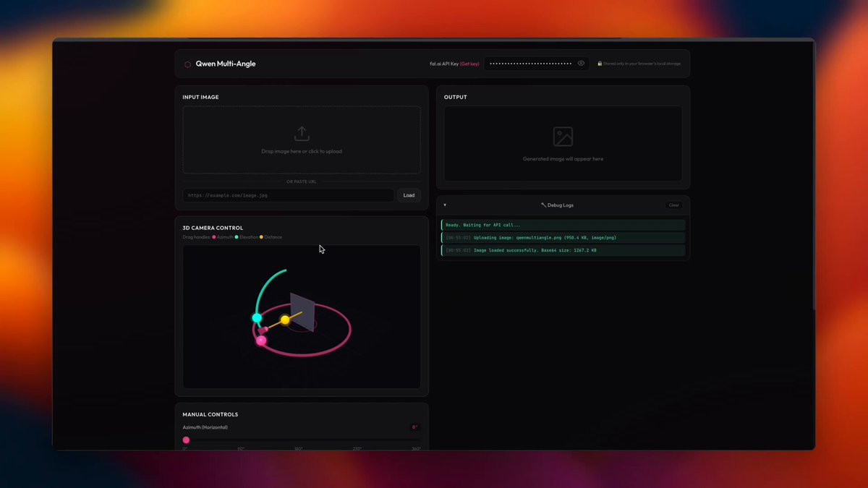Click the 'Azimuth (Horizontal)' label
The height and width of the screenshot is (488, 868).
click(x=205, y=427)
